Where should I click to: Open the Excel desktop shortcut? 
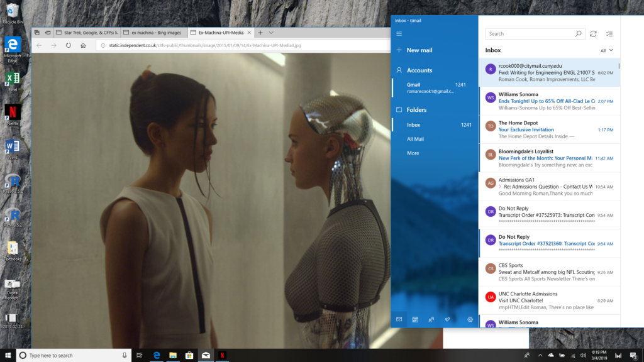point(13,81)
